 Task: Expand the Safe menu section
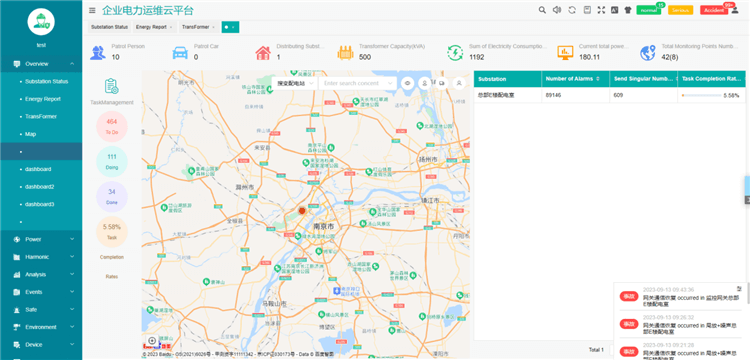tap(41, 309)
